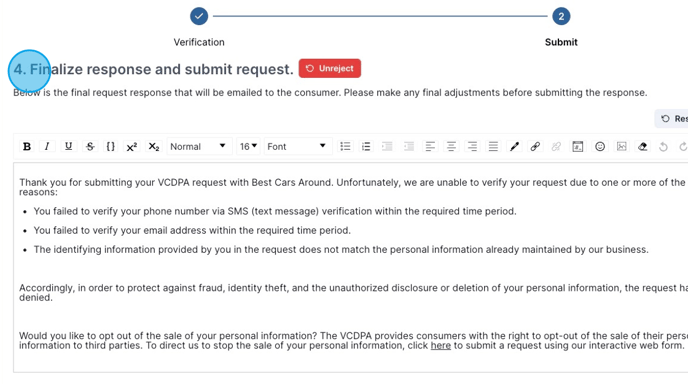This screenshot has width=688, height=384.
Task: Open the Font family dropdown
Action: [297, 146]
